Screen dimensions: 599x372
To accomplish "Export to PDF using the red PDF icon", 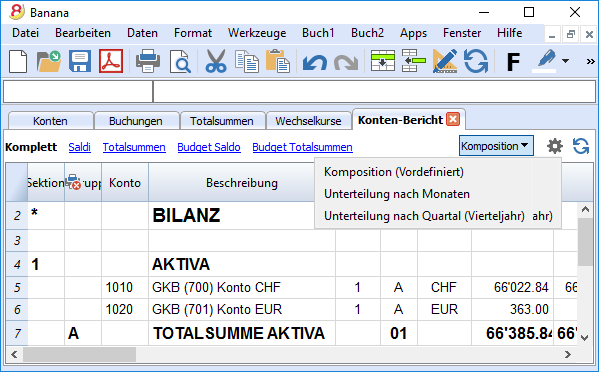I will [111, 61].
